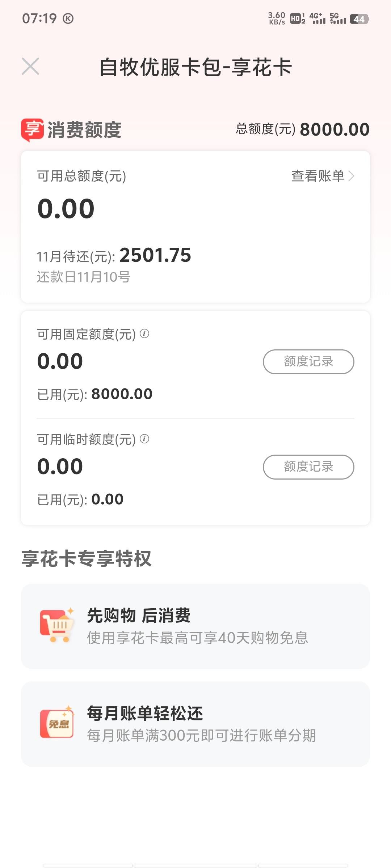The width and height of the screenshot is (391, 868).
Task: Open 查看账单 link
Action: pyautogui.click(x=318, y=176)
